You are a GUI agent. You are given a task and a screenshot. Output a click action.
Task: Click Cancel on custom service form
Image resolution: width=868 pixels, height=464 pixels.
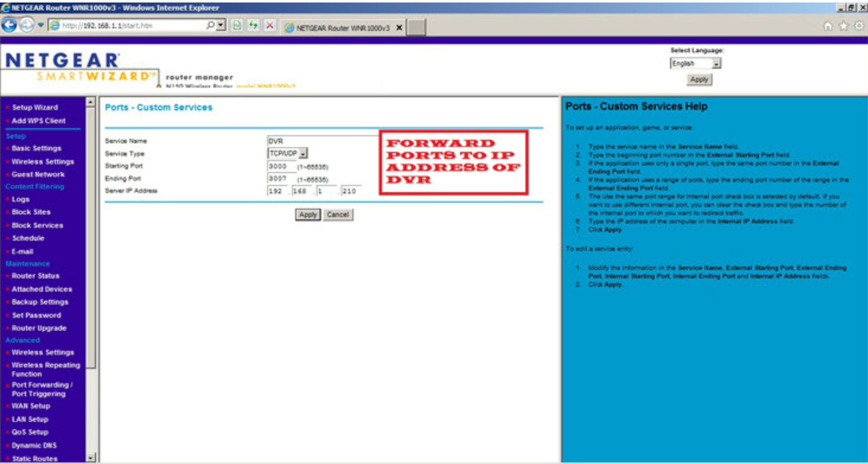pyautogui.click(x=338, y=215)
